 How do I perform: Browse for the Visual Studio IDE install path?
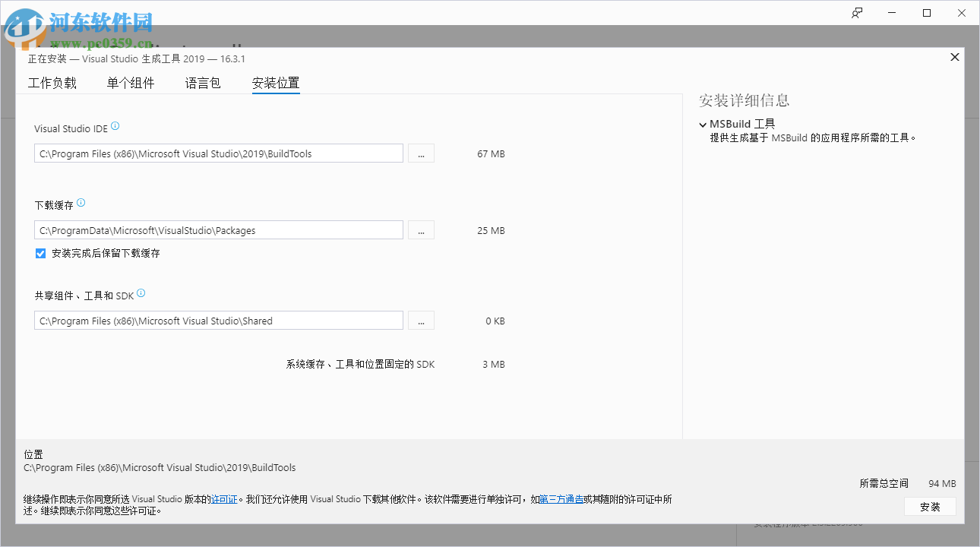coord(421,153)
